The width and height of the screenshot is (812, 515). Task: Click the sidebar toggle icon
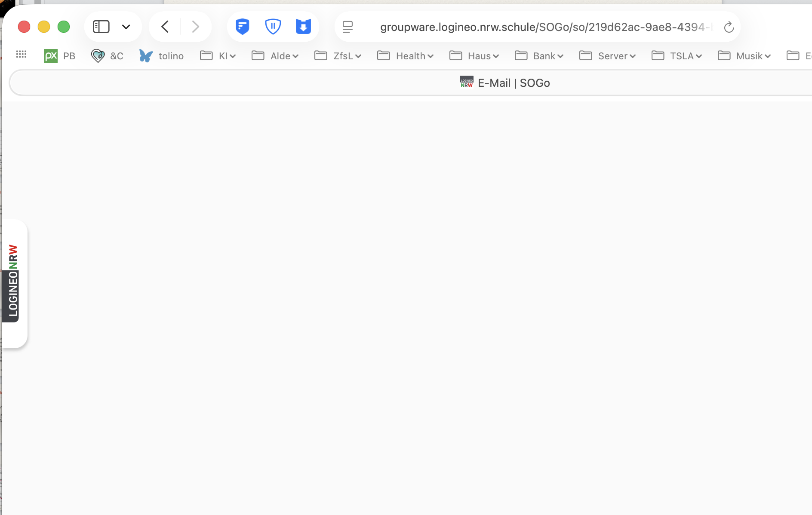click(101, 27)
